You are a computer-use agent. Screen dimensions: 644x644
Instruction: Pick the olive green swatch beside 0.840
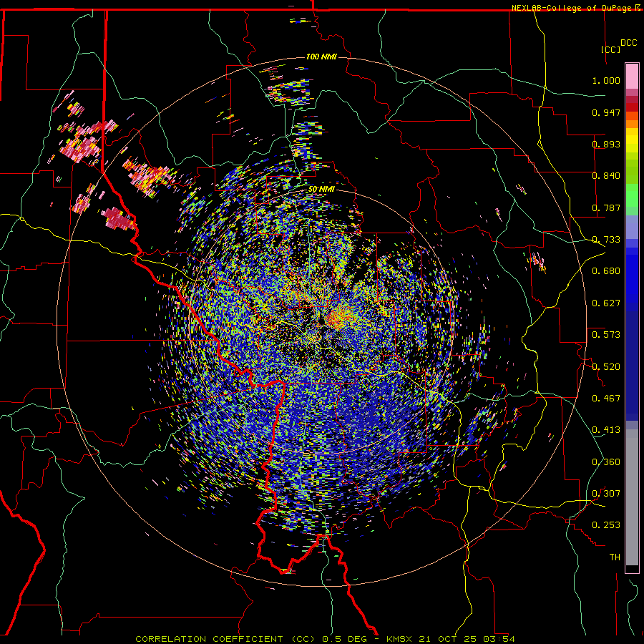[632, 171]
